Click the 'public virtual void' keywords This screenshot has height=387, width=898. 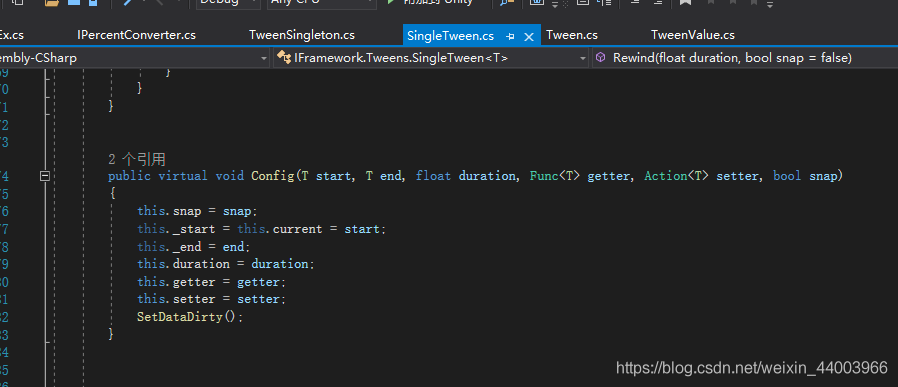point(176,176)
